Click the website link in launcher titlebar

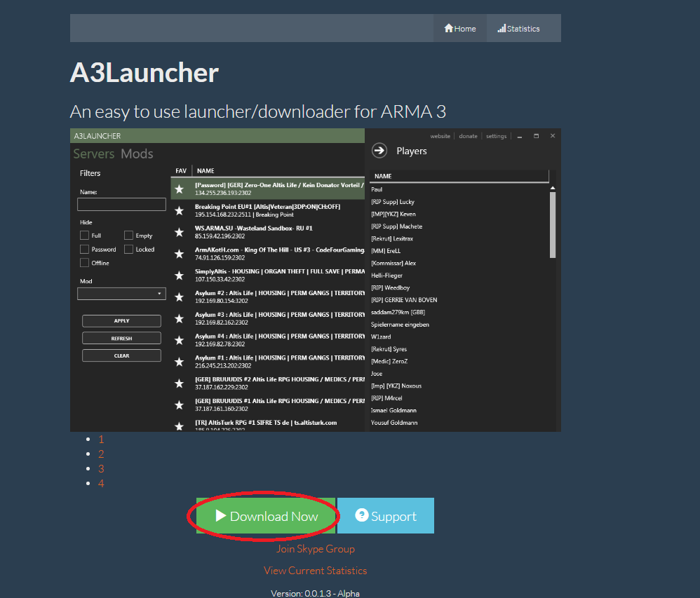[x=440, y=136]
